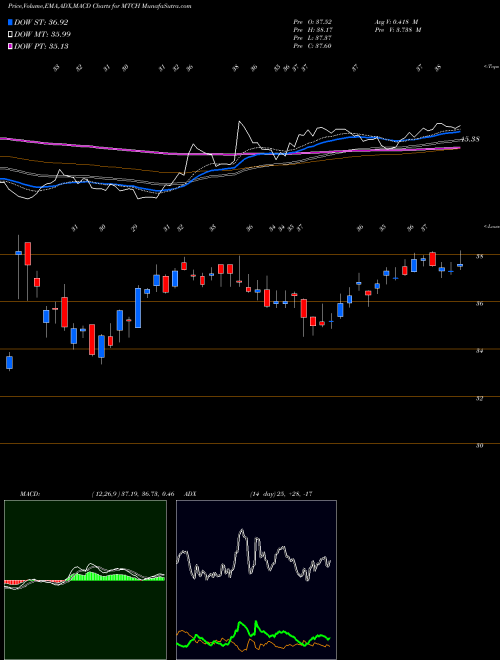Screen dimensions: 500x660
Task: Click the magenta DOW PT legend swatch
Action: 10,46
